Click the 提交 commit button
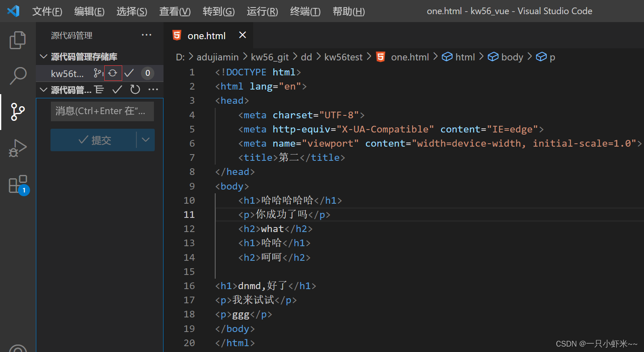 [x=94, y=140]
